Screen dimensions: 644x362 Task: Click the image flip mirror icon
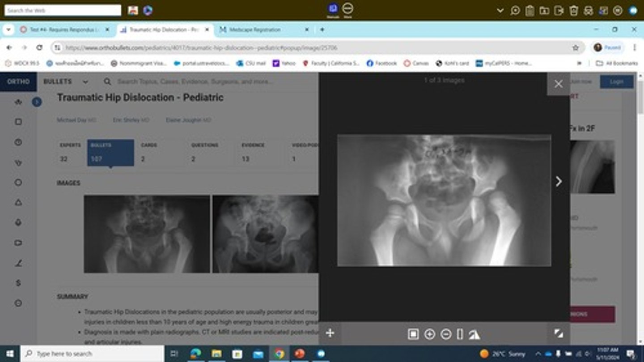click(x=475, y=334)
